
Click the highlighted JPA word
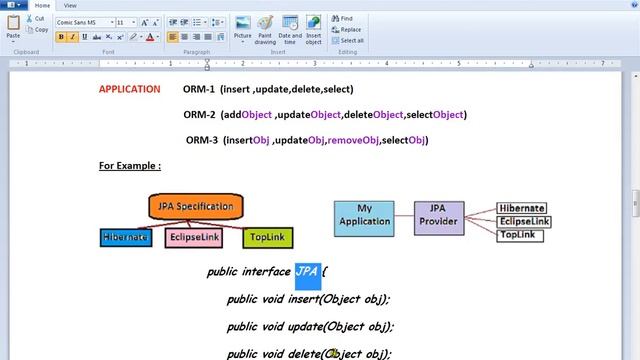click(308, 272)
